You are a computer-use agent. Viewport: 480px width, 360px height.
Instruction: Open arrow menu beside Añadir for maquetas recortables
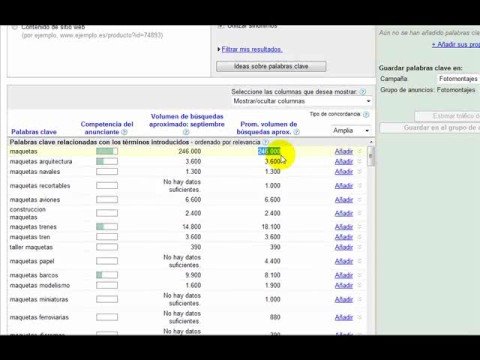pyautogui.click(x=359, y=186)
